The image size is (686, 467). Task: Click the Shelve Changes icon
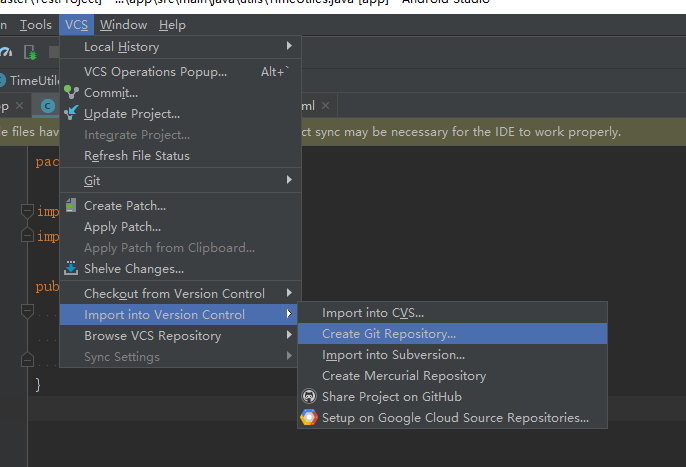71,268
